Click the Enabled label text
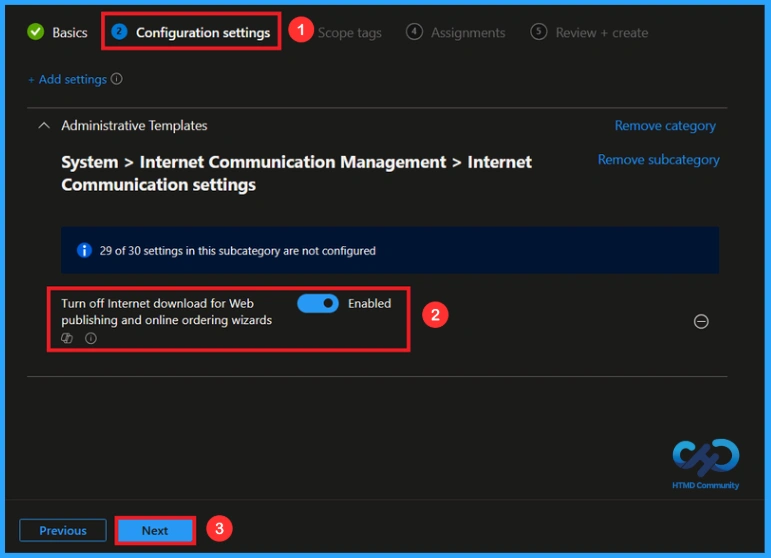This screenshot has height=558, width=771. coord(369,303)
